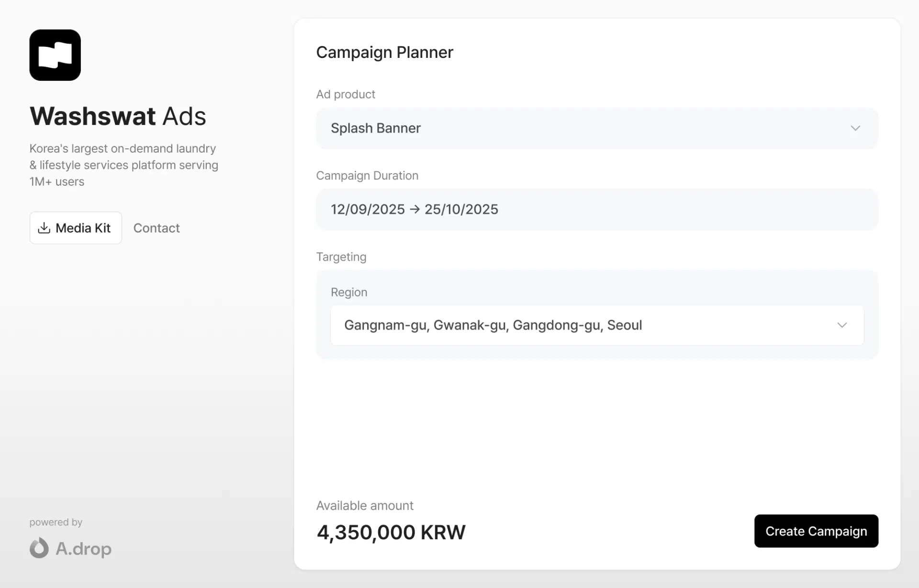Click the download icon in Media Kit button

point(44,228)
